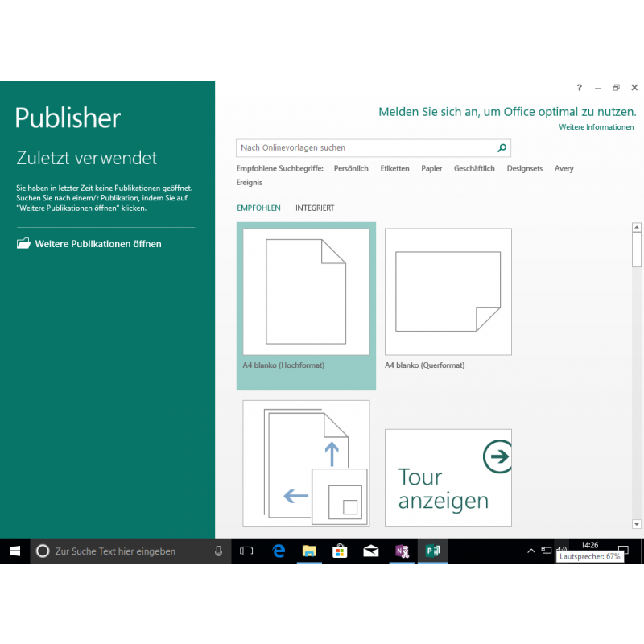Open the Mail app in taskbar

tap(370, 551)
